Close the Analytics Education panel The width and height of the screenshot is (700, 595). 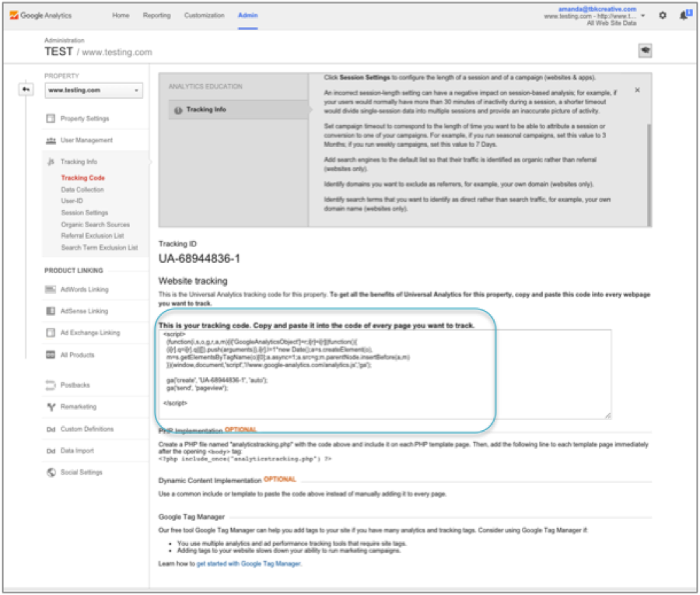tap(638, 90)
